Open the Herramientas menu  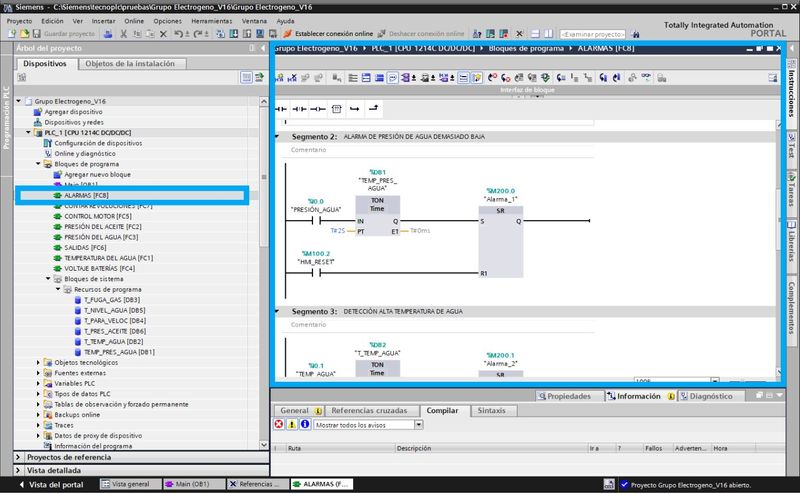coord(212,21)
